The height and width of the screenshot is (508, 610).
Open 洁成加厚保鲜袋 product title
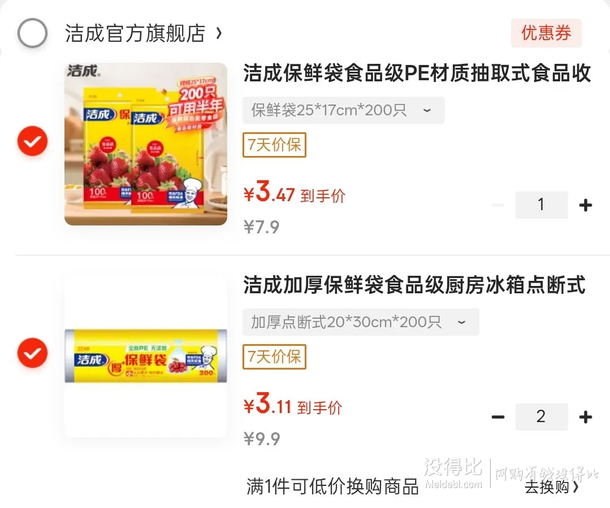pyautogui.click(x=414, y=285)
